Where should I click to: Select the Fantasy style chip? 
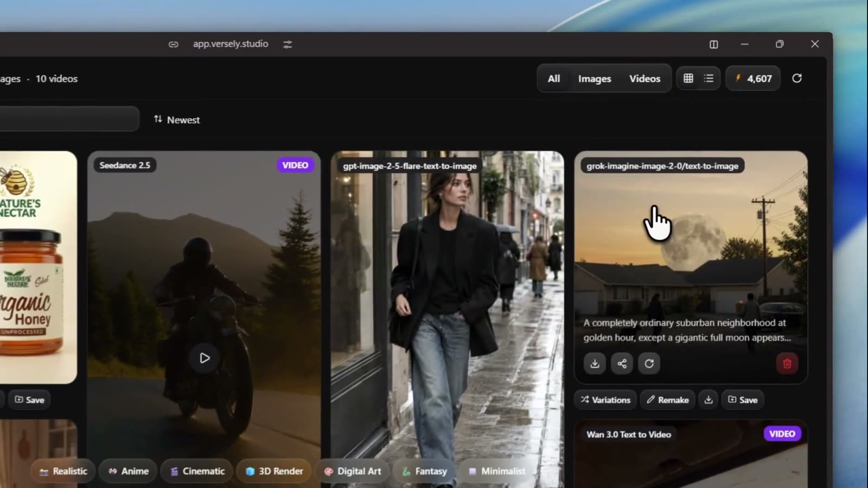coord(425,471)
